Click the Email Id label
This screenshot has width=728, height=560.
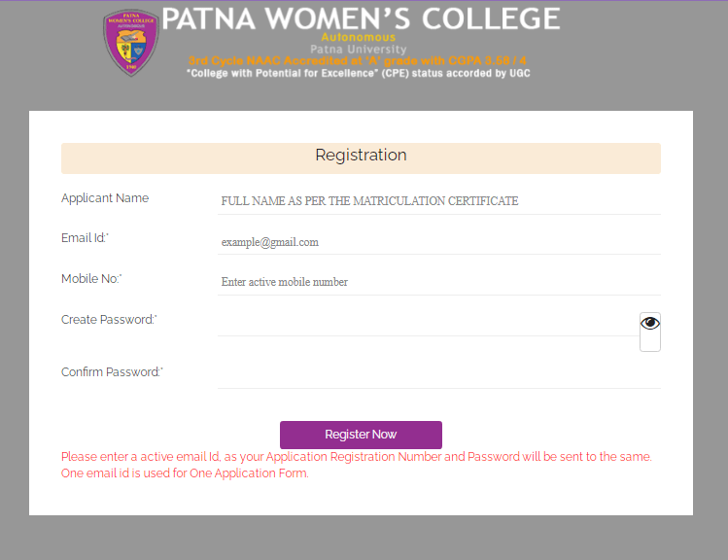(85, 238)
